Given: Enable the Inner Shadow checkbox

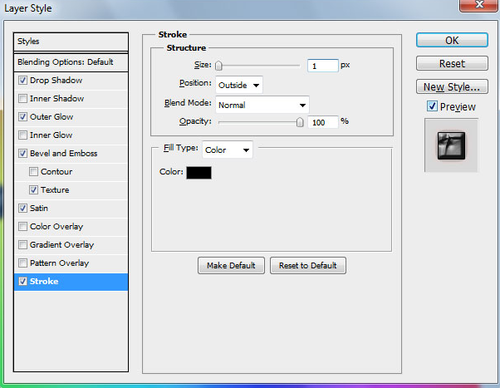Looking at the screenshot, I should [x=23, y=99].
